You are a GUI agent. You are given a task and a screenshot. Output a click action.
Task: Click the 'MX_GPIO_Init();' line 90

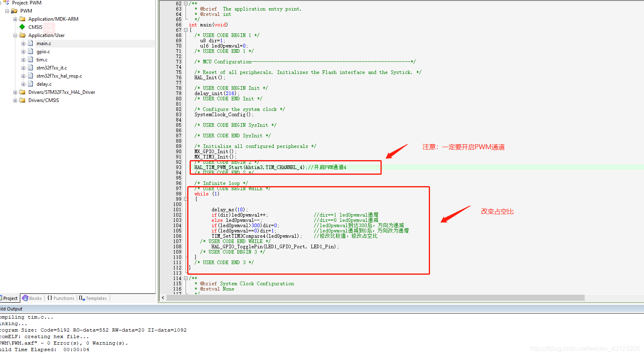tap(215, 152)
